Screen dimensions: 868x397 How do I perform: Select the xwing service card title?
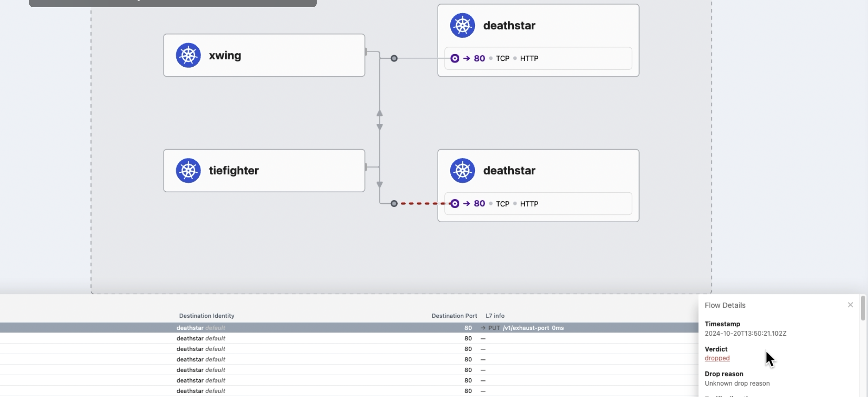pos(225,56)
